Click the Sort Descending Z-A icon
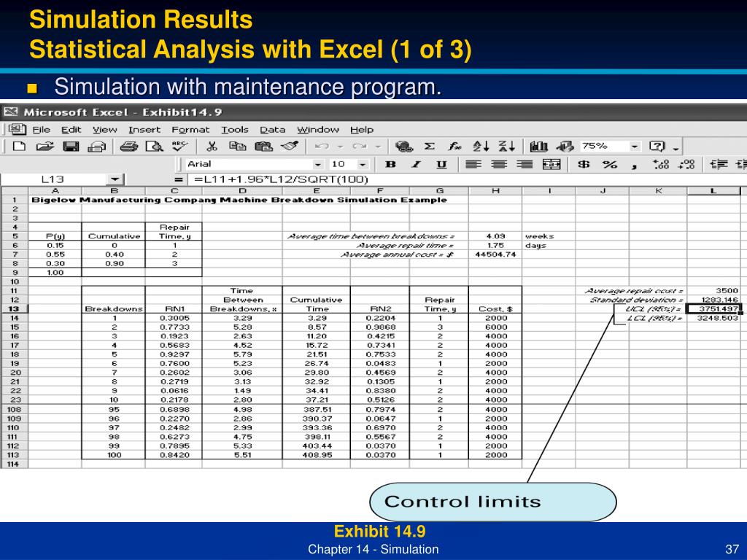The image size is (747, 560). pyautogui.click(x=506, y=146)
